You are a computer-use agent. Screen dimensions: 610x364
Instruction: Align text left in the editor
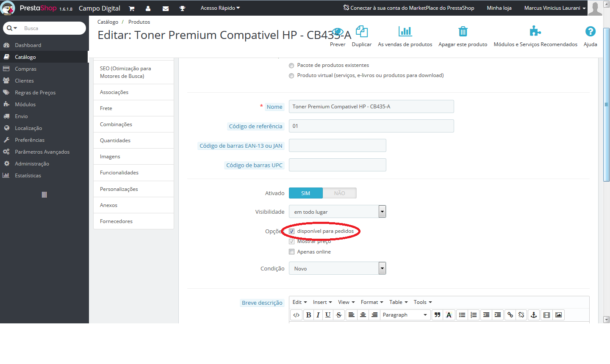tap(352, 315)
